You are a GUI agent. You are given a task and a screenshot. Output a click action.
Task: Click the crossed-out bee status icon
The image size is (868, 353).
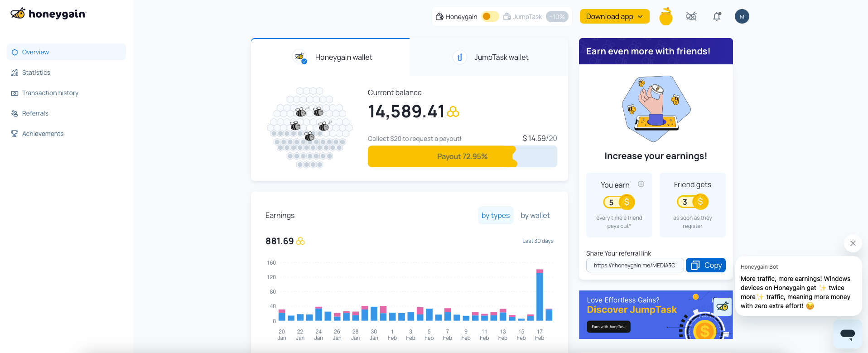click(x=691, y=17)
